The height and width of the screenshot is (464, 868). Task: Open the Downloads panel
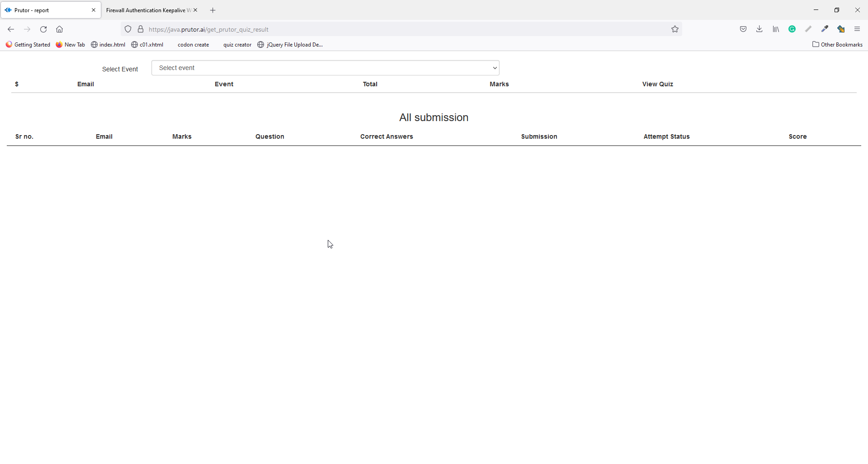pos(759,29)
